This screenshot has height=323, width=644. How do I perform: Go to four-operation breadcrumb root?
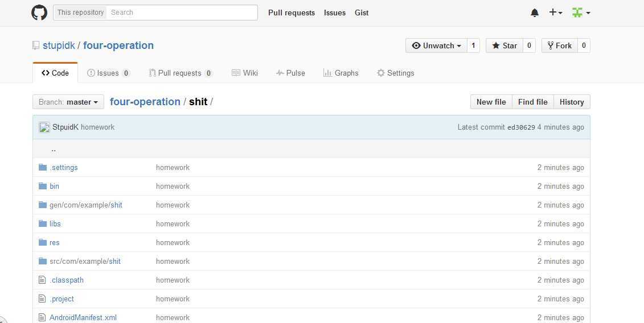pos(145,102)
